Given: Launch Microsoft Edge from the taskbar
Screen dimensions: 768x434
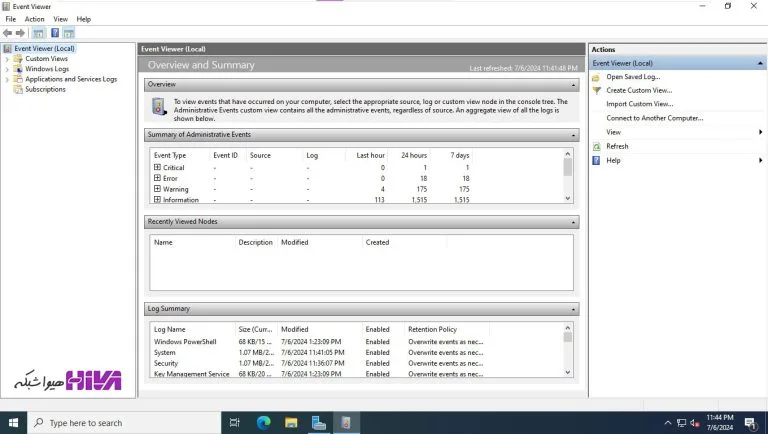Looking at the screenshot, I should (264, 423).
